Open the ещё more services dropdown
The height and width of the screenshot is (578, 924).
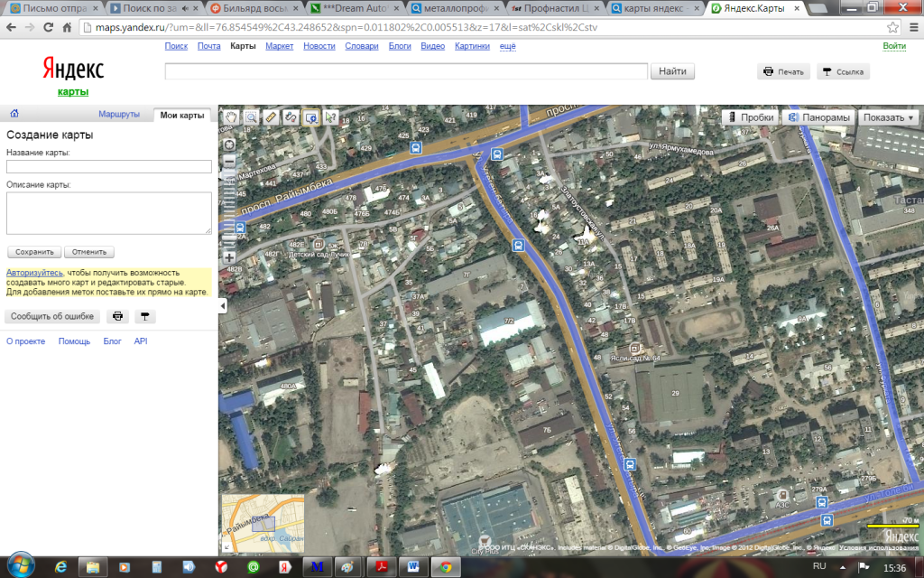click(507, 46)
